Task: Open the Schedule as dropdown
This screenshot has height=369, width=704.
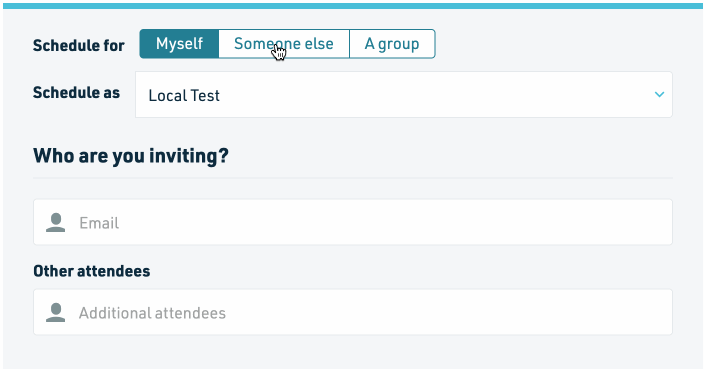Action: click(x=404, y=95)
